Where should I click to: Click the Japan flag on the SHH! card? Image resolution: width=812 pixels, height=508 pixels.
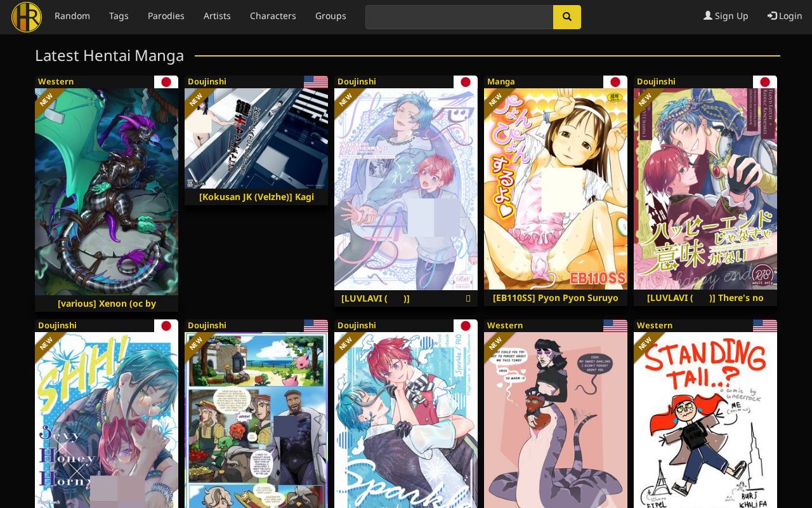coord(166,326)
